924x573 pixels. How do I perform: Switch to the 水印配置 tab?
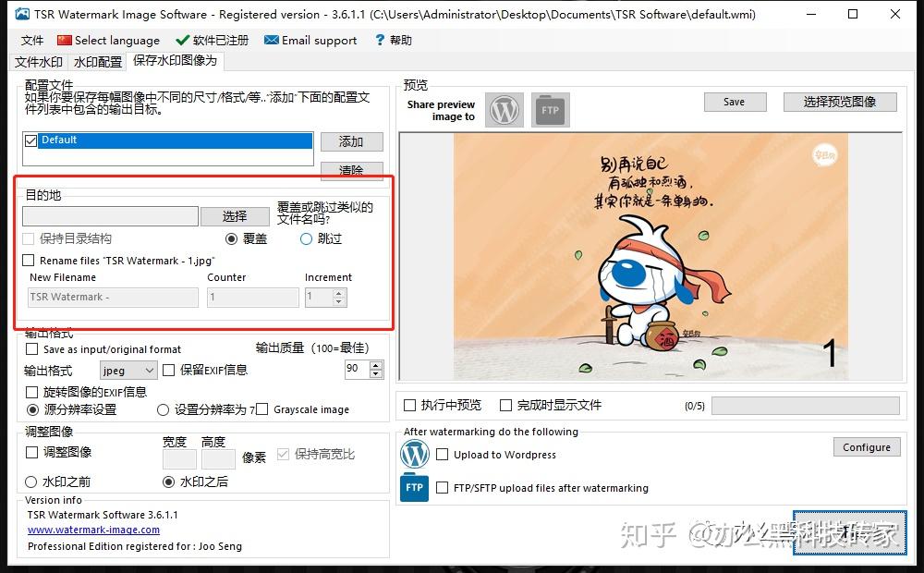[x=97, y=62]
